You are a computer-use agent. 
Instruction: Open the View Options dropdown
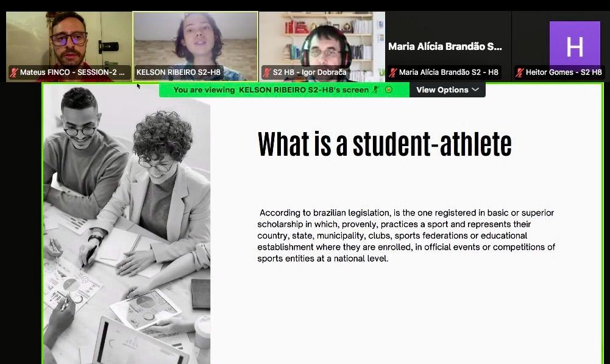tap(447, 89)
